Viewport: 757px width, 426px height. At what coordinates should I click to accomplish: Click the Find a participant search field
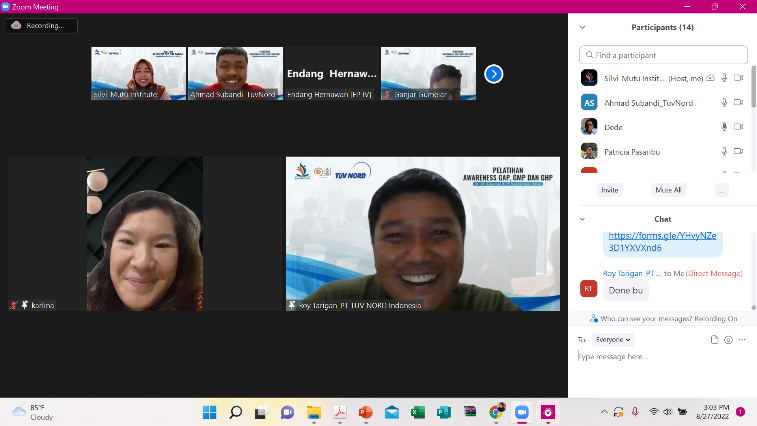click(664, 55)
